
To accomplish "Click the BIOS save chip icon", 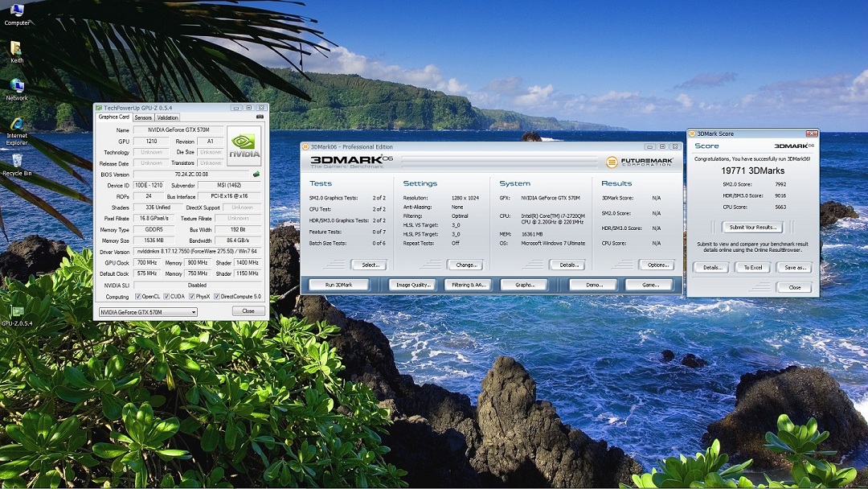I will (256, 174).
